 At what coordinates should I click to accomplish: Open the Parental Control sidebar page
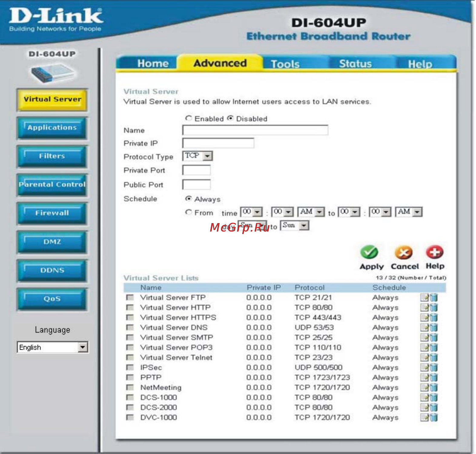point(52,185)
